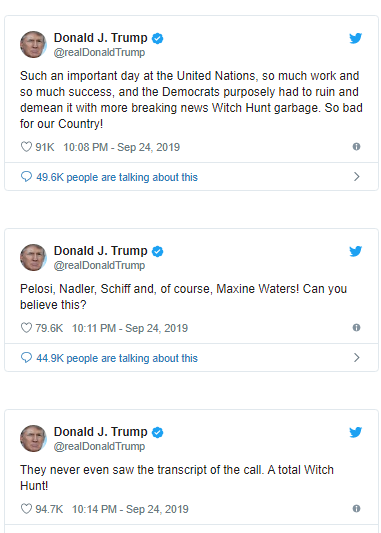The height and width of the screenshot is (533, 381).
Task: Click the speech bubble icon beside 44.9K
Action: click(26, 358)
